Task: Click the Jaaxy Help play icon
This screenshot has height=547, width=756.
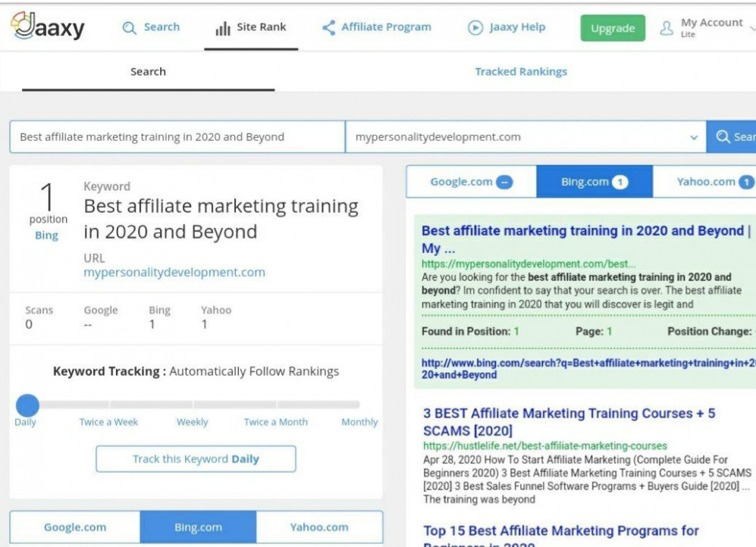Action: pos(475,28)
